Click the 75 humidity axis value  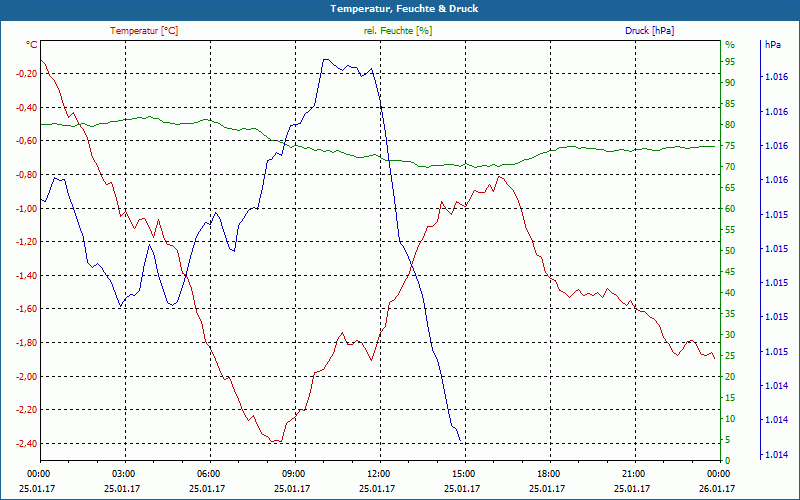(730, 146)
